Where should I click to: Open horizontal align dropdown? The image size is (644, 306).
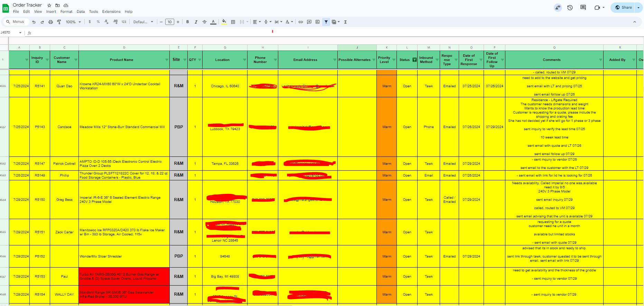[256, 22]
